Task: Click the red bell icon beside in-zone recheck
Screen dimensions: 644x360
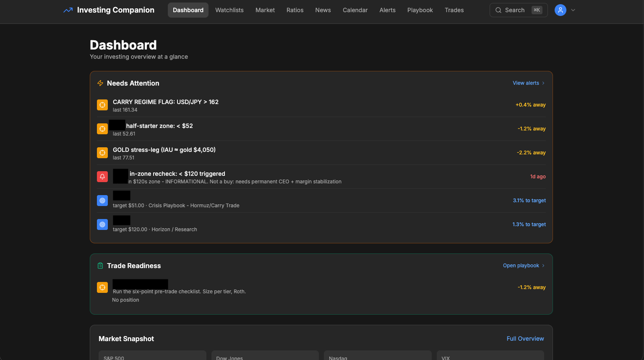Action: point(102,177)
